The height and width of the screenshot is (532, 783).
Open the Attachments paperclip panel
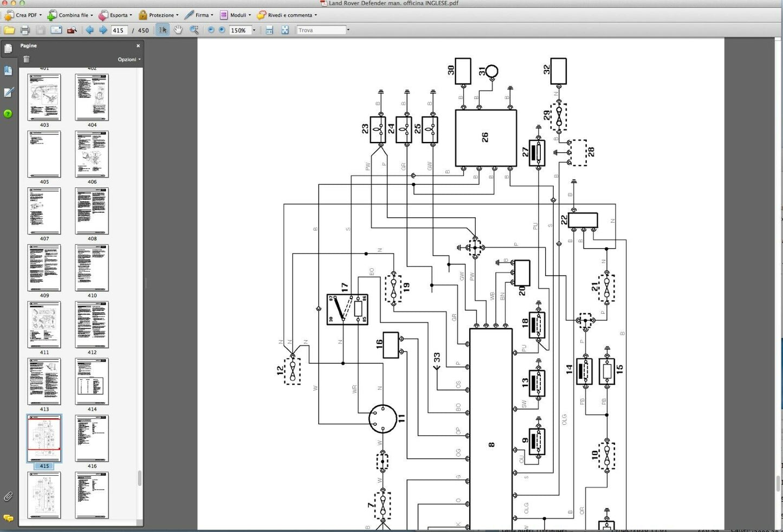[x=8, y=496]
